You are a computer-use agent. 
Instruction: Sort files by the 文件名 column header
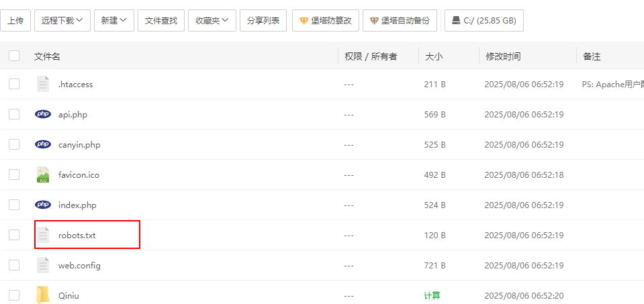click(47, 56)
